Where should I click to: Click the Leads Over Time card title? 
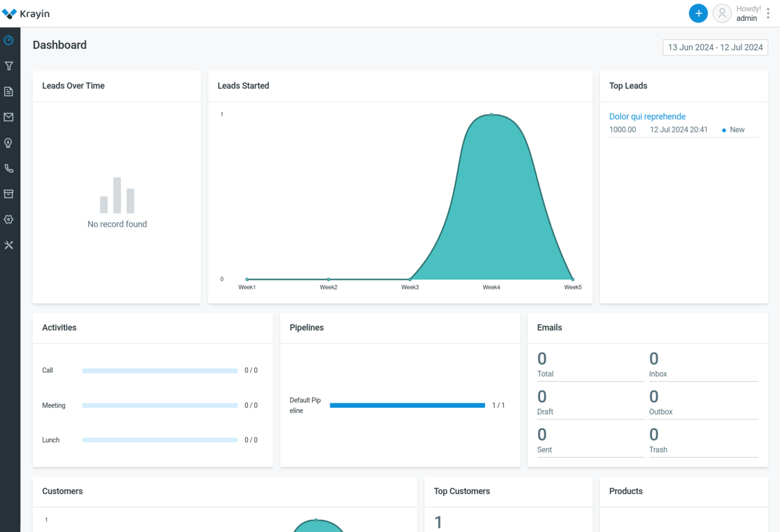(x=73, y=86)
